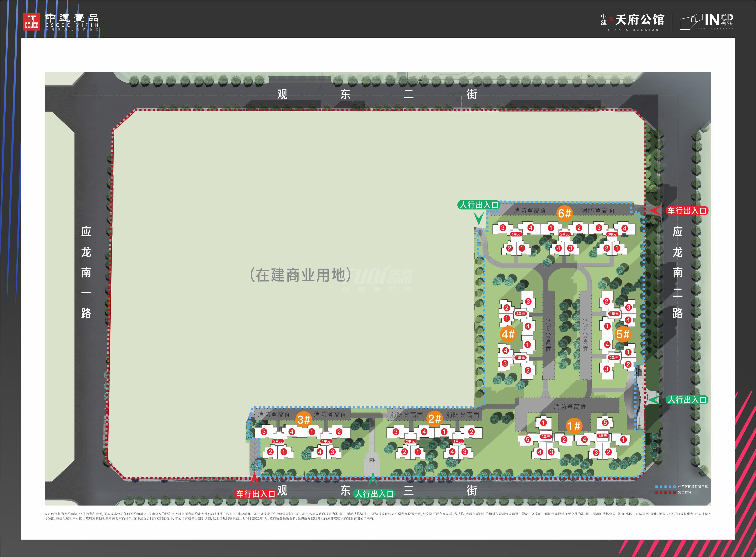Click the 1单元 label in building 2
This screenshot has height=557, width=756.
click(458, 441)
